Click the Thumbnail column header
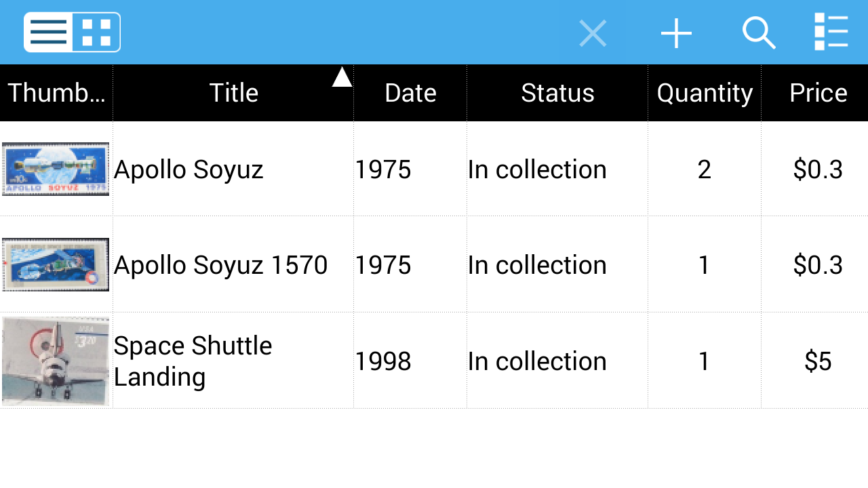The width and height of the screenshot is (868, 488). tap(56, 93)
